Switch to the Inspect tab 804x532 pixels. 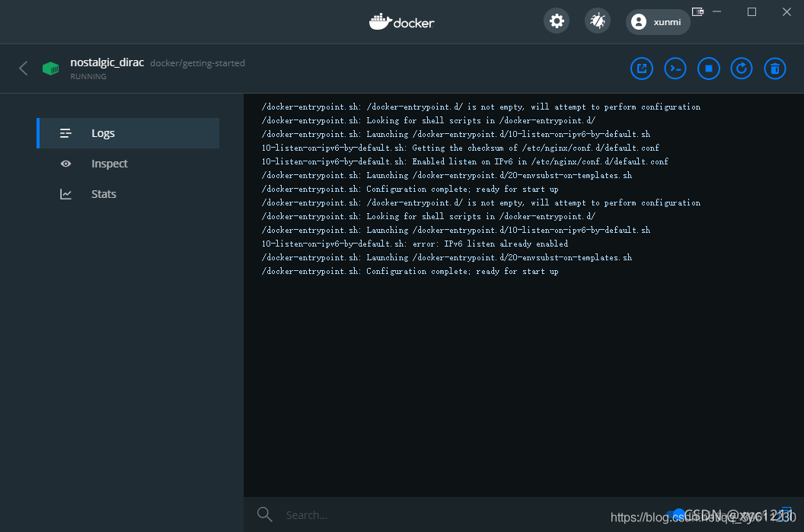click(128, 164)
